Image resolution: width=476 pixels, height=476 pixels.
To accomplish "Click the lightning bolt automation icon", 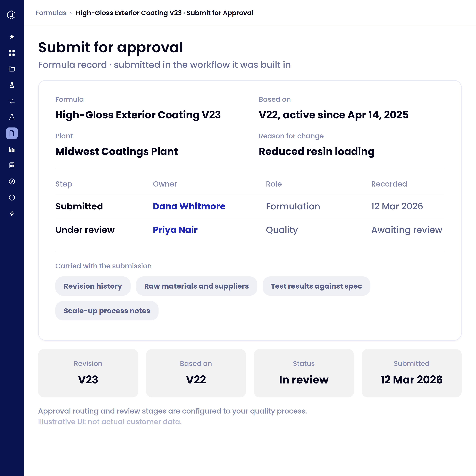I will point(12,214).
